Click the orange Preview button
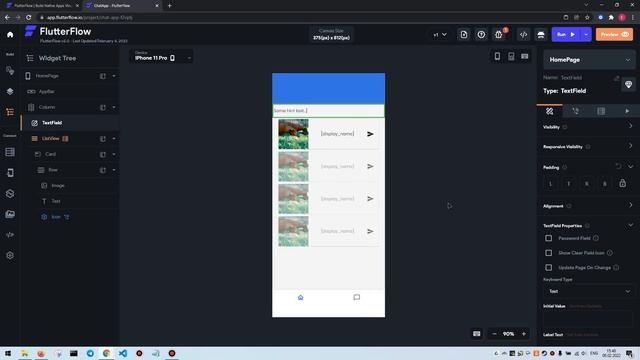Screen dimensions: 640x360 point(614,35)
